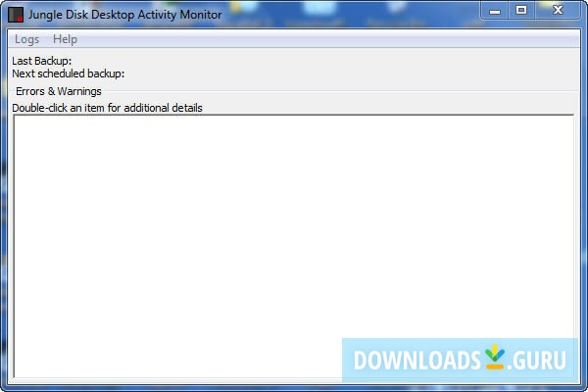Click the 'Errors & Warnings' group heading
This screenshot has height=392, width=588.
click(x=59, y=91)
